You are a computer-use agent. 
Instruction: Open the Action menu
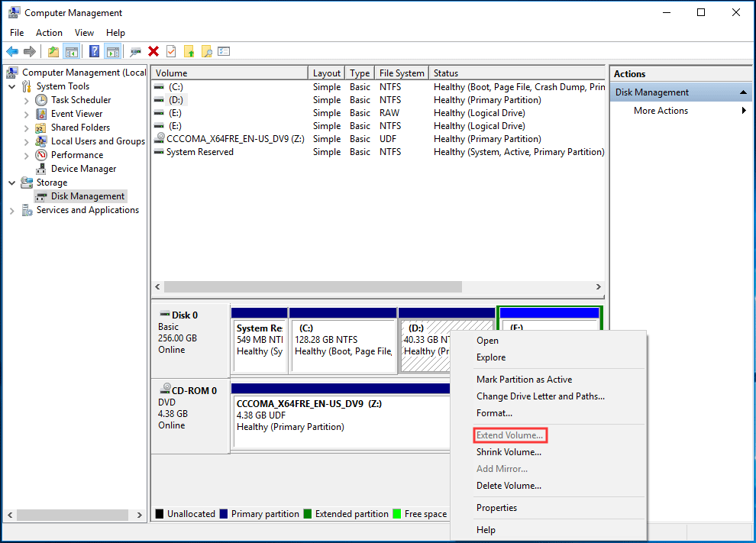pos(49,33)
